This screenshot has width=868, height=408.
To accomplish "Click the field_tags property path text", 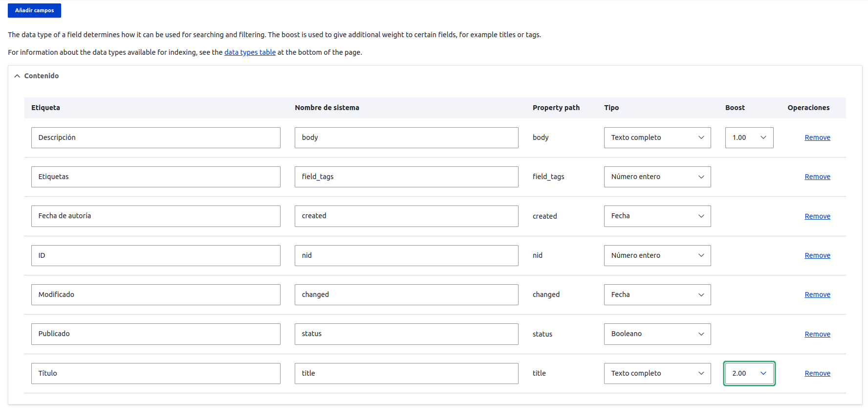I will pos(548,177).
